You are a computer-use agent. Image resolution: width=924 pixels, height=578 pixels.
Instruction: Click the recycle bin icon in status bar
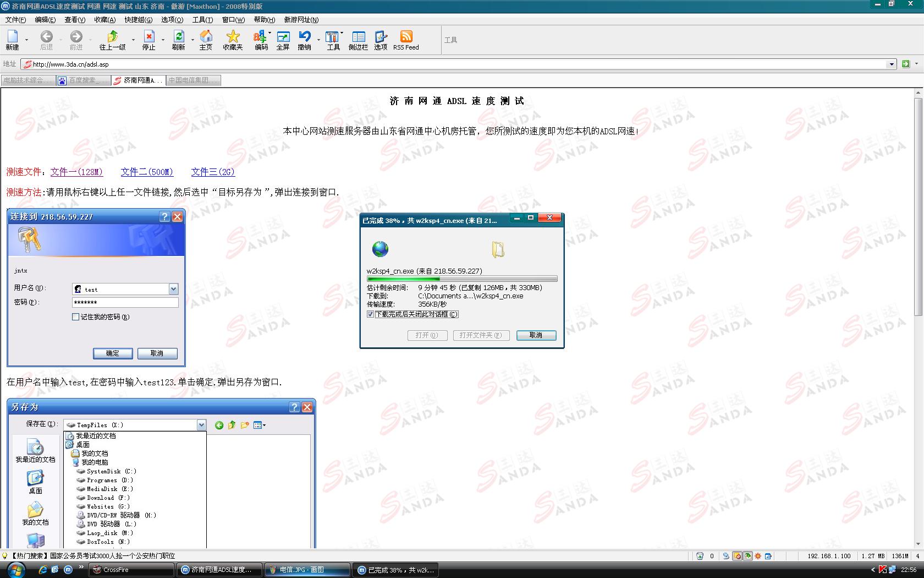click(x=700, y=556)
